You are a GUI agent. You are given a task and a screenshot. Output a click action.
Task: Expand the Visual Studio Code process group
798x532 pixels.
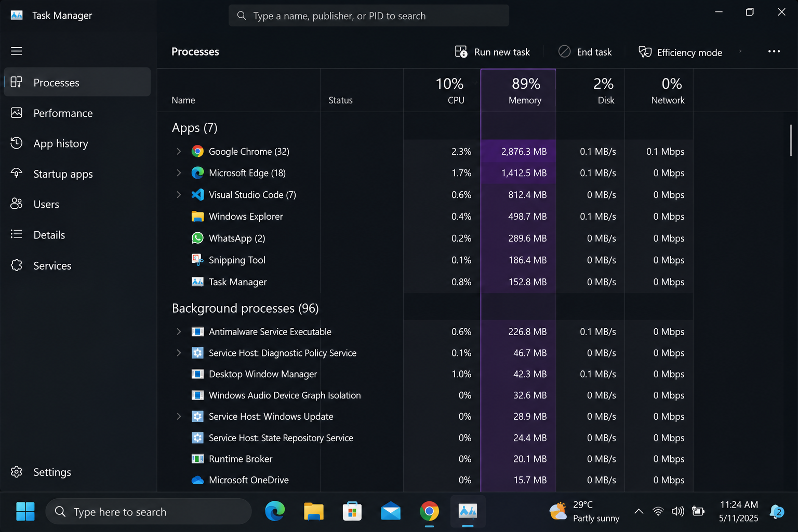[179, 194]
